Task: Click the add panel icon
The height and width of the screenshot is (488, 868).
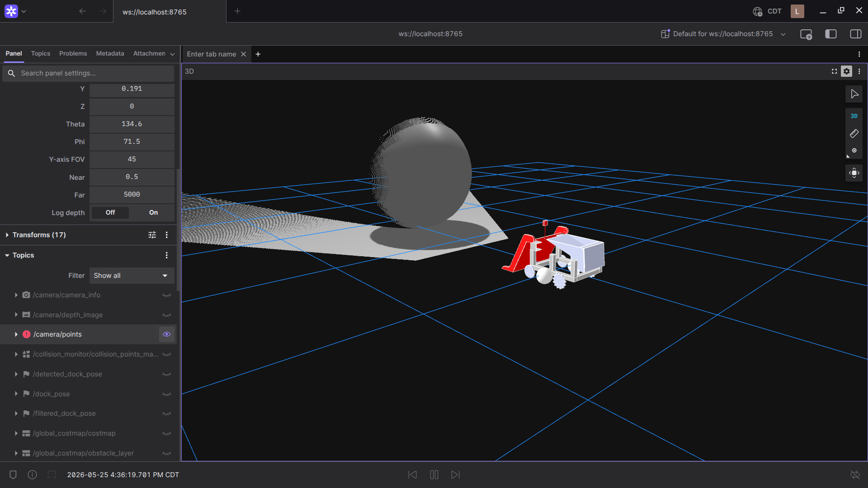Action: [806, 34]
